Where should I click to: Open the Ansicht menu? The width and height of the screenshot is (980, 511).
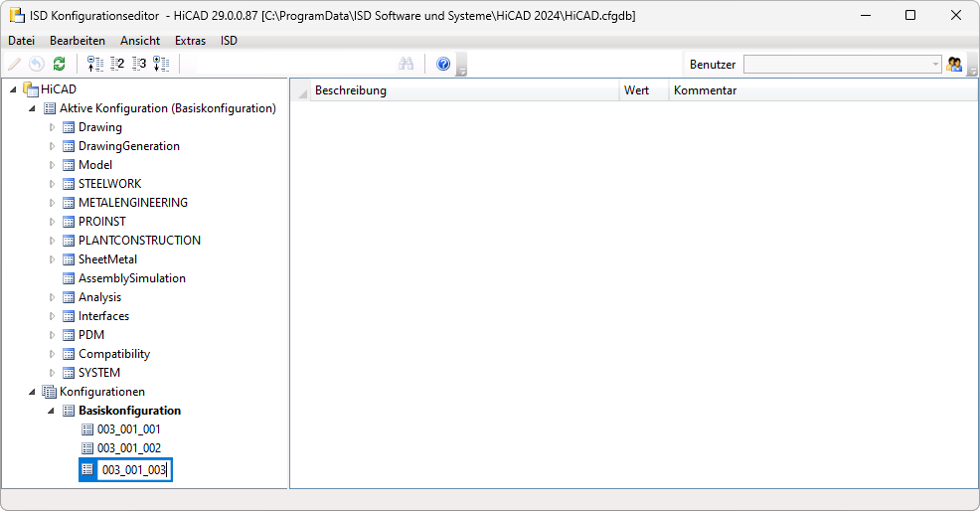(140, 41)
